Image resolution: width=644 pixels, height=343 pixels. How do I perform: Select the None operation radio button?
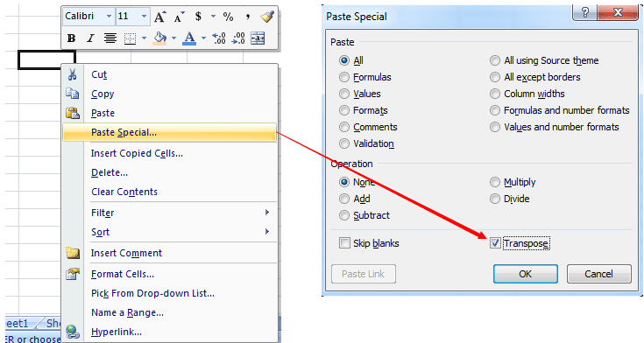coord(344,182)
